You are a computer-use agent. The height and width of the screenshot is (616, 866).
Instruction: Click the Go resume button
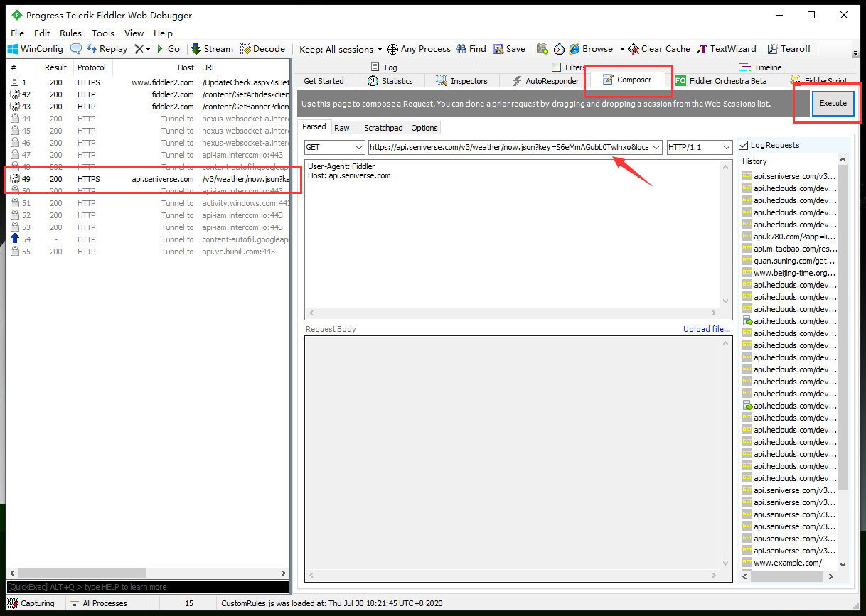tap(168, 49)
